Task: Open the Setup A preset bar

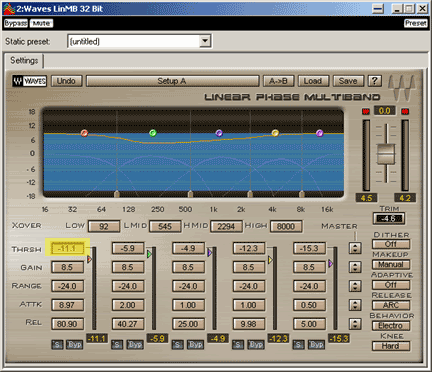Action: click(172, 81)
